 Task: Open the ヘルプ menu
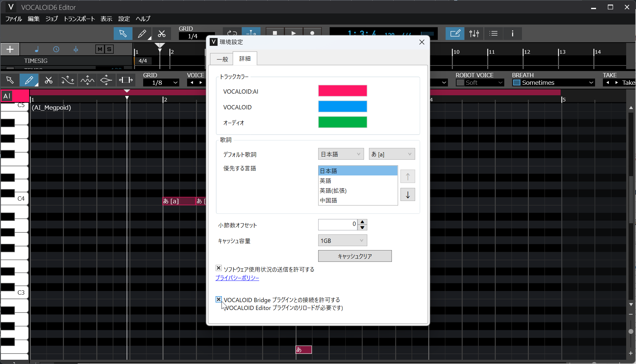click(x=143, y=19)
